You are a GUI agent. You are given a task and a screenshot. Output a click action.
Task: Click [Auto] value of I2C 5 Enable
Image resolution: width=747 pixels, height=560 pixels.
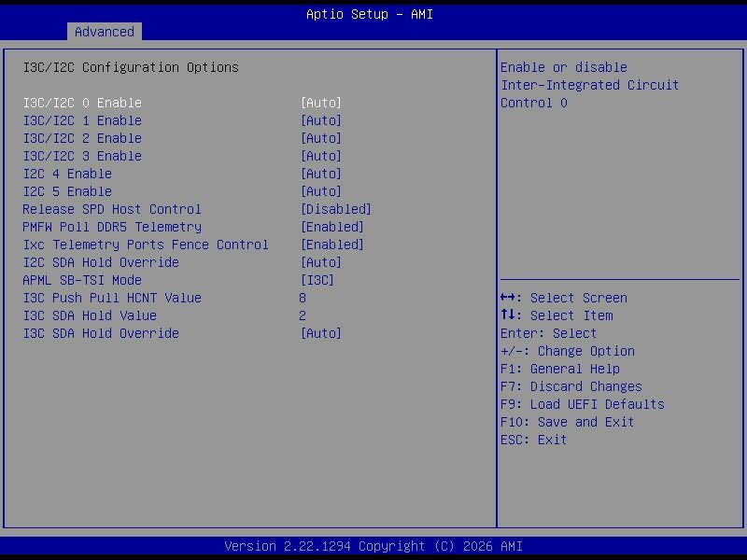[x=321, y=191]
